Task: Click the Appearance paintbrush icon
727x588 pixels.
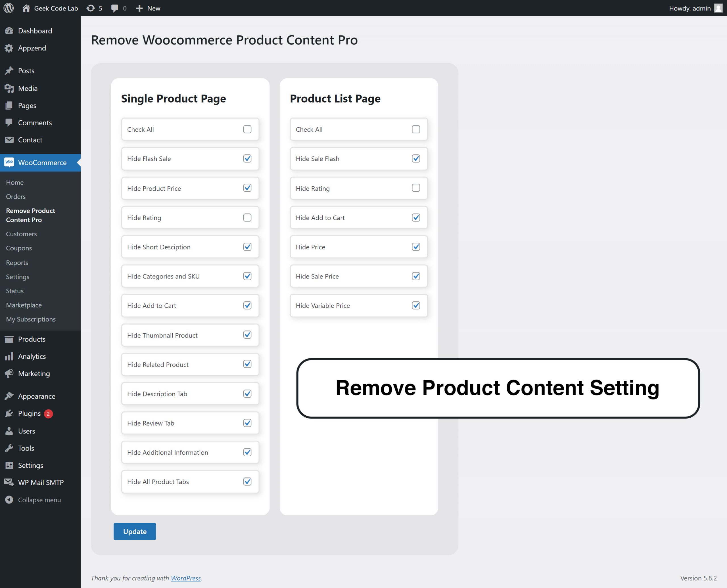Action: [x=9, y=396]
